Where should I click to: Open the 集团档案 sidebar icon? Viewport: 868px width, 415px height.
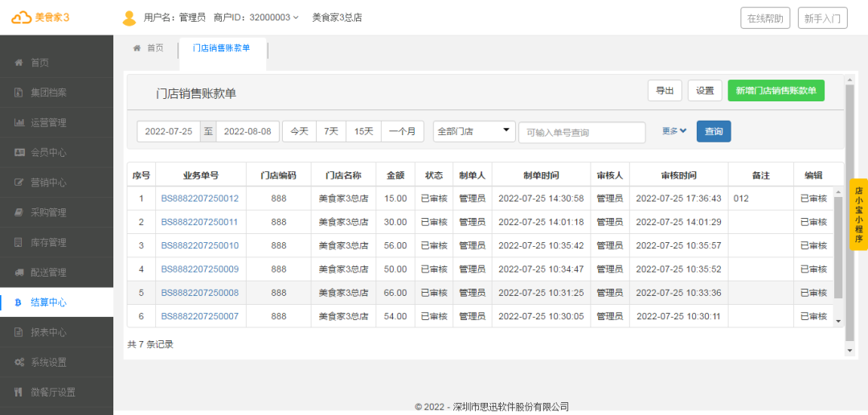click(x=18, y=92)
